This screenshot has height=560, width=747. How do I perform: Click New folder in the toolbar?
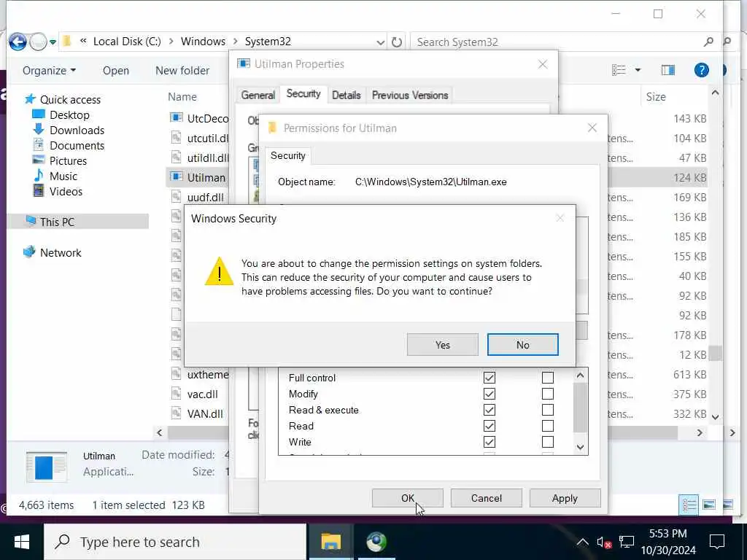click(182, 71)
